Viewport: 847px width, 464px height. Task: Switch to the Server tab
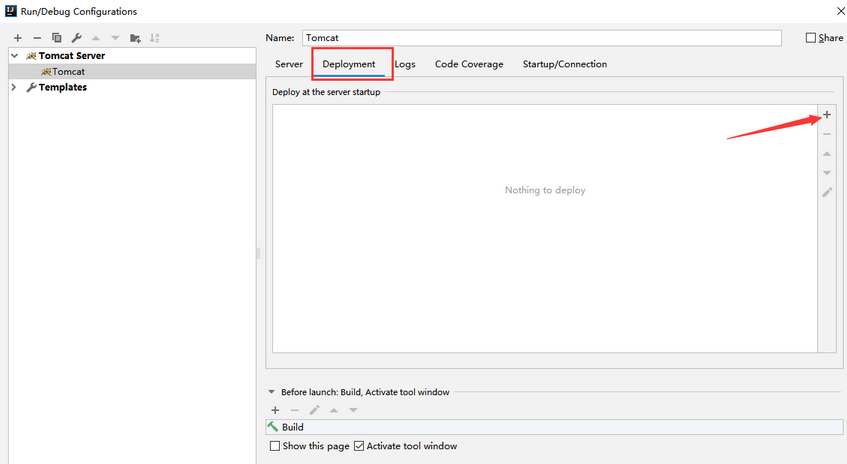click(289, 64)
